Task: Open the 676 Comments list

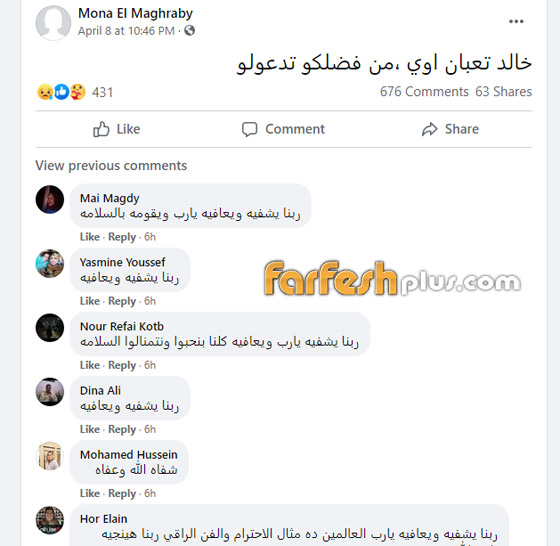Action: (x=424, y=92)
